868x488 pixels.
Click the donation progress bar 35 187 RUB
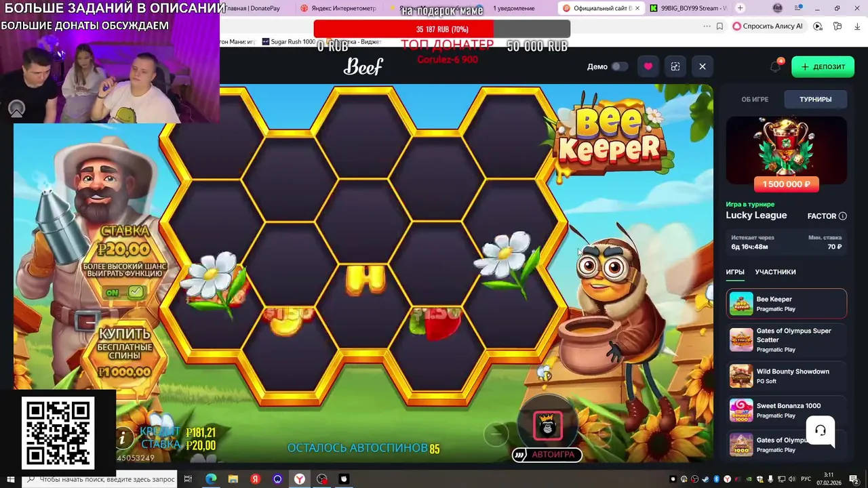(442, 29)
